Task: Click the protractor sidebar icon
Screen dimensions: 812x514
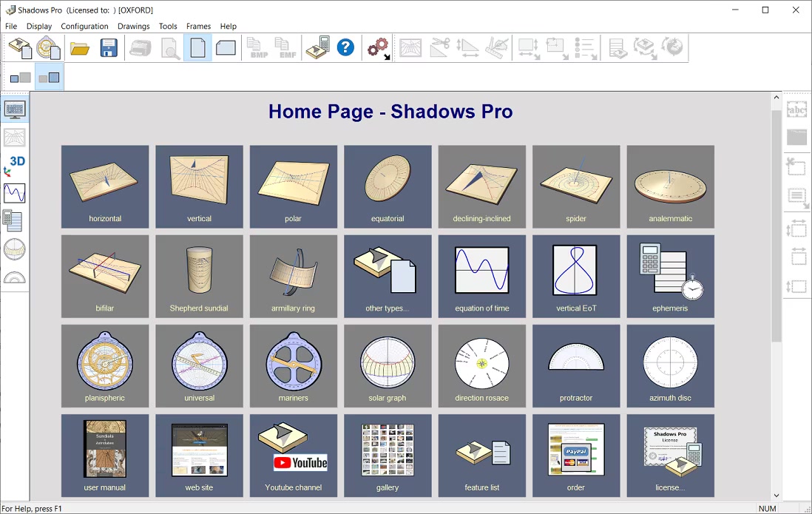Action: [x=15, y=277]
